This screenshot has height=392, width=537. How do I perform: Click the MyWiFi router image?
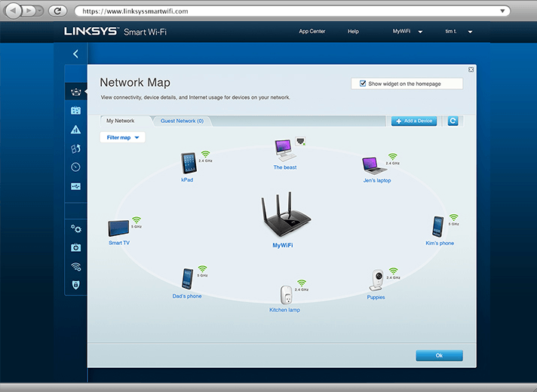[286, 215]
